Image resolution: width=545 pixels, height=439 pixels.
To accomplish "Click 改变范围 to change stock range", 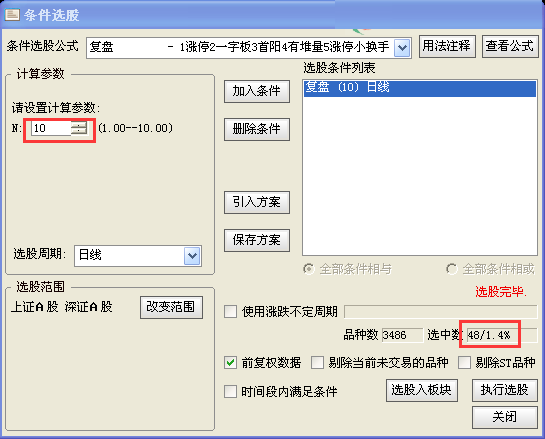I will (x=171, y=307).
